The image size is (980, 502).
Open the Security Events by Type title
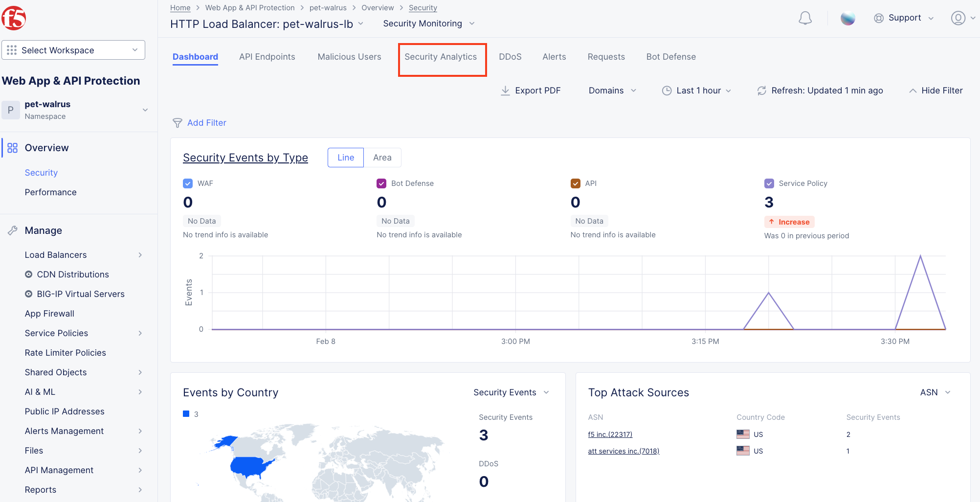tap(245, 158)
